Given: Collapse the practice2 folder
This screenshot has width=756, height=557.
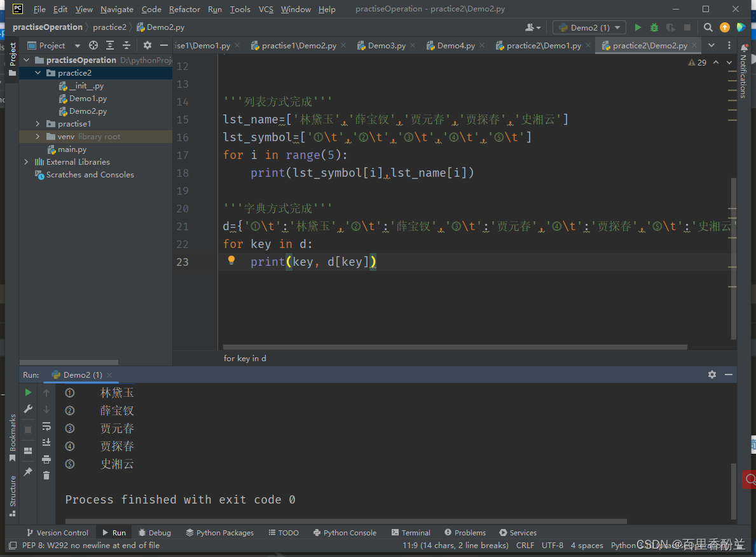Looking at the screenshot, I should tap(38, 73).
